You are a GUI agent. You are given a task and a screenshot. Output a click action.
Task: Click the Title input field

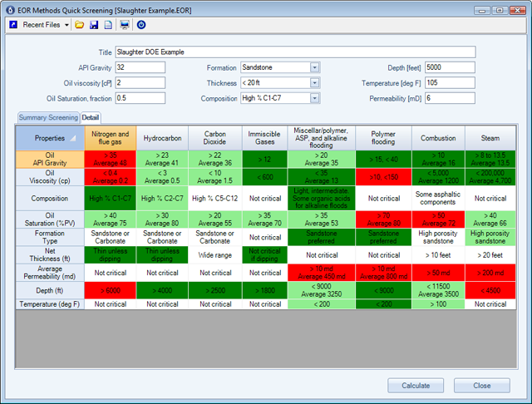click(295, 52)
